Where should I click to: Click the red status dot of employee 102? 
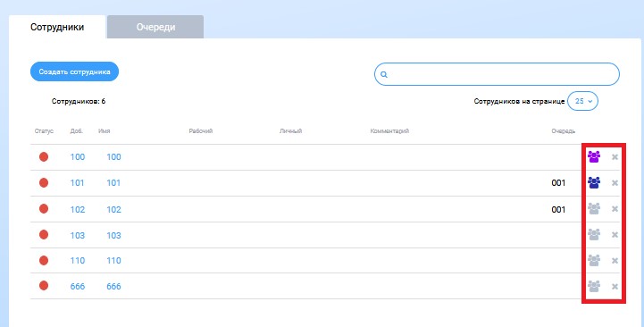click(44, 209)
